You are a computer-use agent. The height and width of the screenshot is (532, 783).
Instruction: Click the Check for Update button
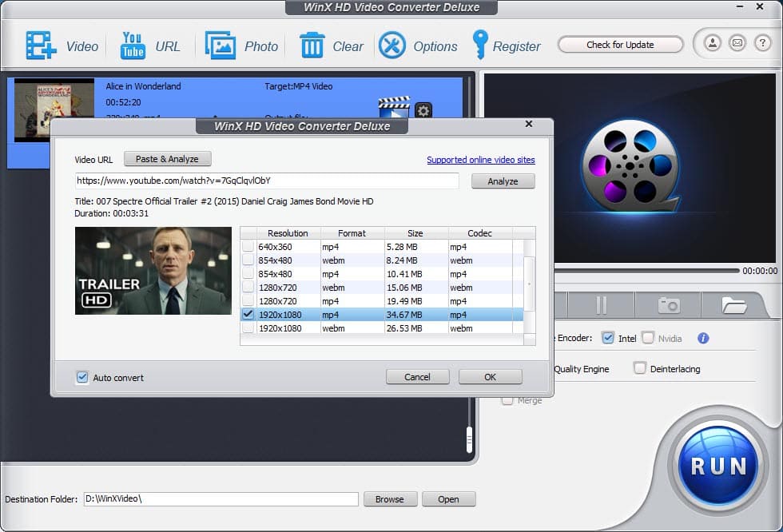point(620,45)
